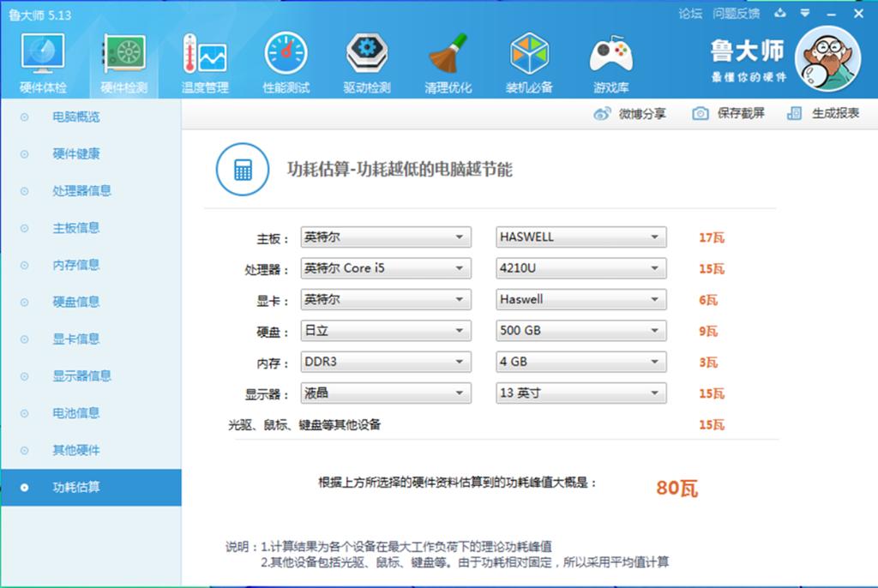Viewport: 878px width, 588px height.
Task: Open 驱动检测 (Driver Detection)
Action: [x=367, y=60]
